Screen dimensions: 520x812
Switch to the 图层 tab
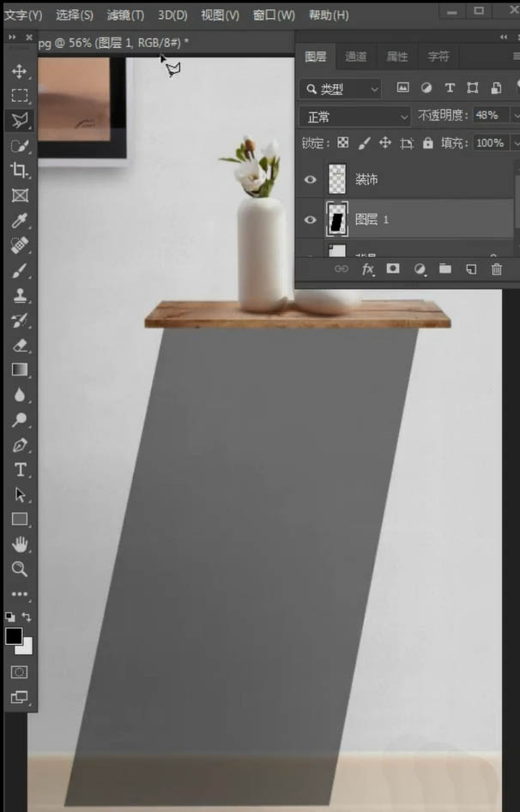point(316,57)
